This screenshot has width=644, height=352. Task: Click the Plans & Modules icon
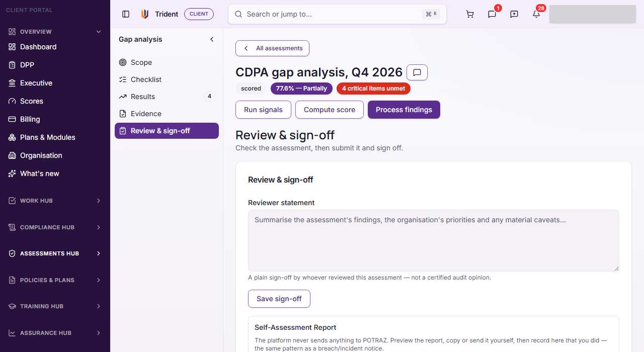tap(12, 137)
